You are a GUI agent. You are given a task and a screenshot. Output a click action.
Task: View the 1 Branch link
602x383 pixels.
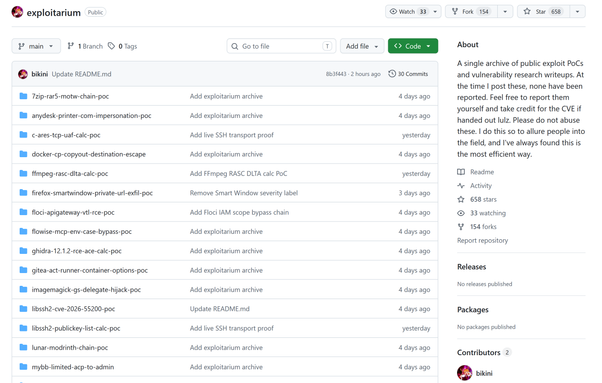tap(85, 46)
